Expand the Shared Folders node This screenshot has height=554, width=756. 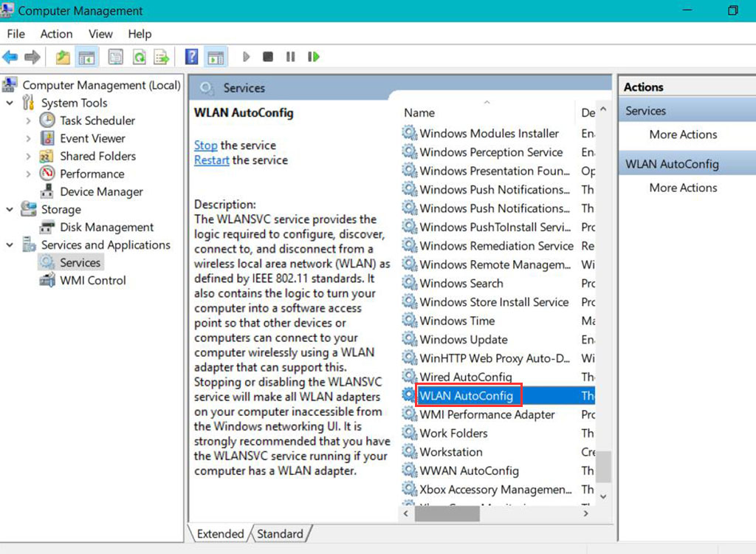point(29,157)
